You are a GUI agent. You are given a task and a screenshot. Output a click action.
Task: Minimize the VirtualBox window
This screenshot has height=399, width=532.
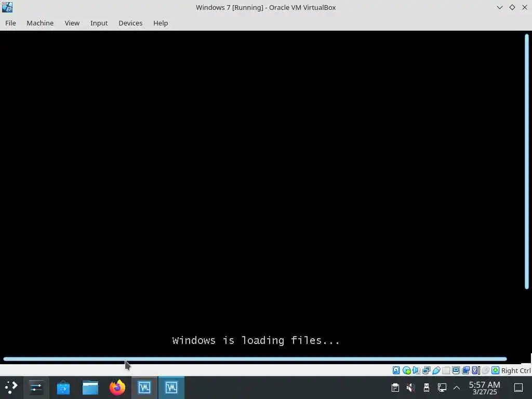point(499,7)
